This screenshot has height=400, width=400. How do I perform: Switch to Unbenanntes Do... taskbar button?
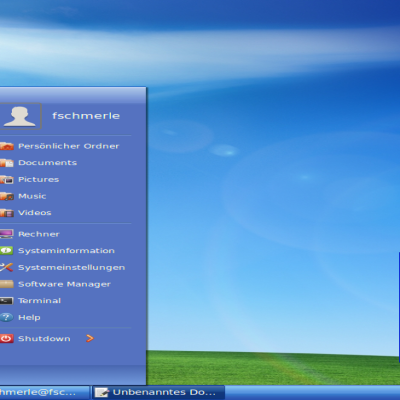click(158, 392)
